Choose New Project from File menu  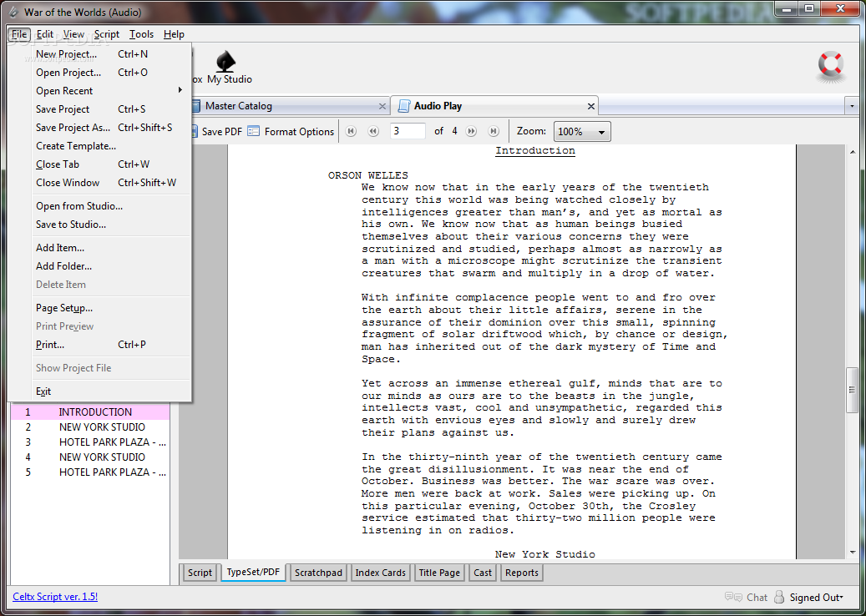[99, 54]
